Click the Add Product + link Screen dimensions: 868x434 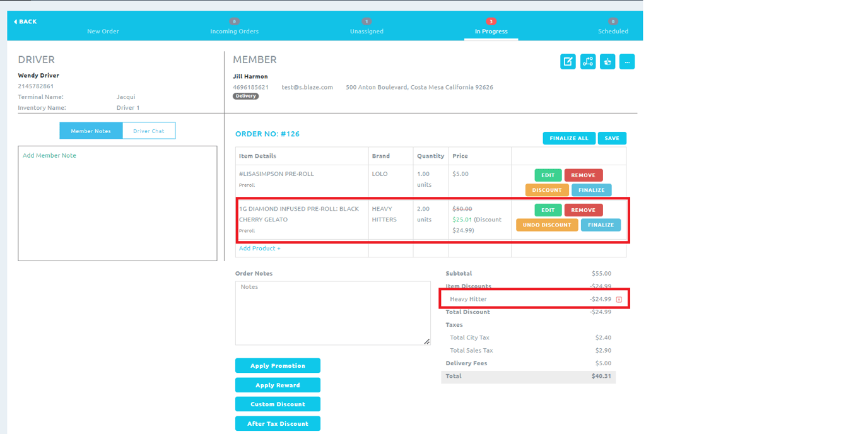pos(259,249)
